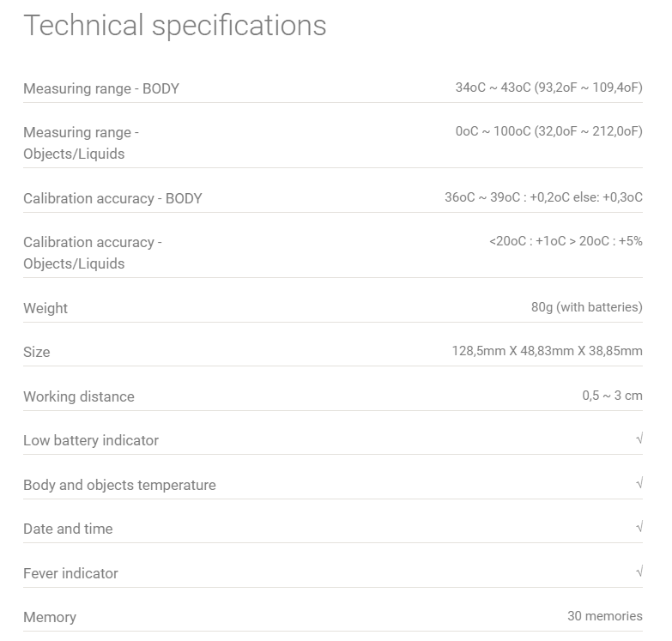672x641 pixels.
Task: Select the Measuring range - BODY label
Action: point(101,88)
